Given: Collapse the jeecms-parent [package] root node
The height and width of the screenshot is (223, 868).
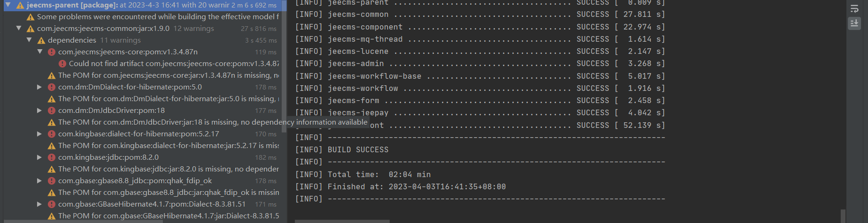Looking at the screenshot, I should click(x=8, y=5).
